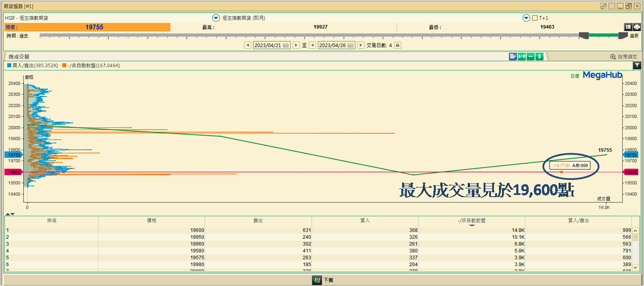Click the pause button beside the printer
Screen dimensions: 644x286
[x=628, y=27]
